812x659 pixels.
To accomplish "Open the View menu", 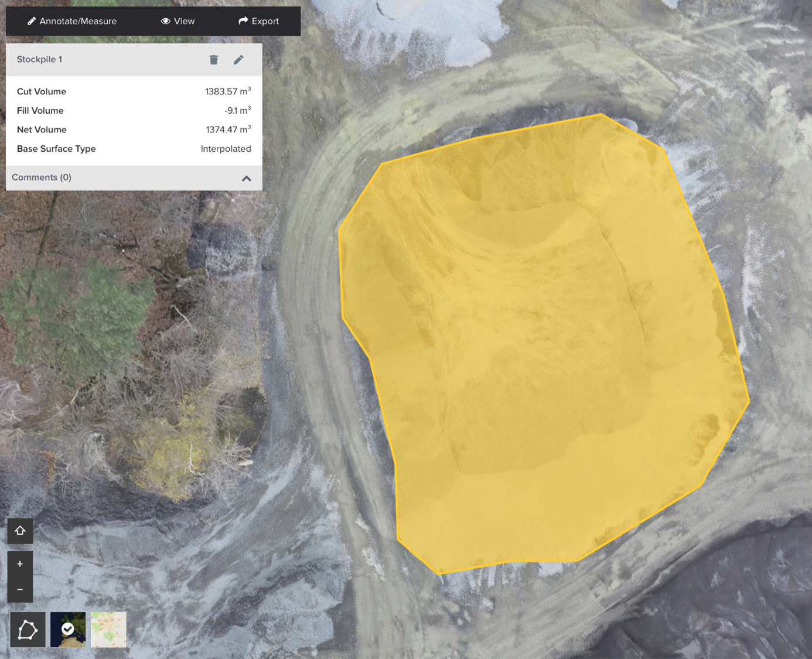I will [x=178, y=21].
